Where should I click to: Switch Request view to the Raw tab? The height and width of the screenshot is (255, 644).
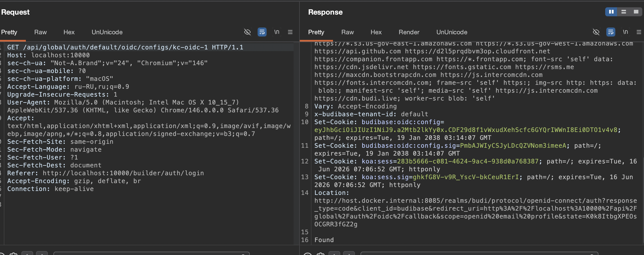(40, 32)
